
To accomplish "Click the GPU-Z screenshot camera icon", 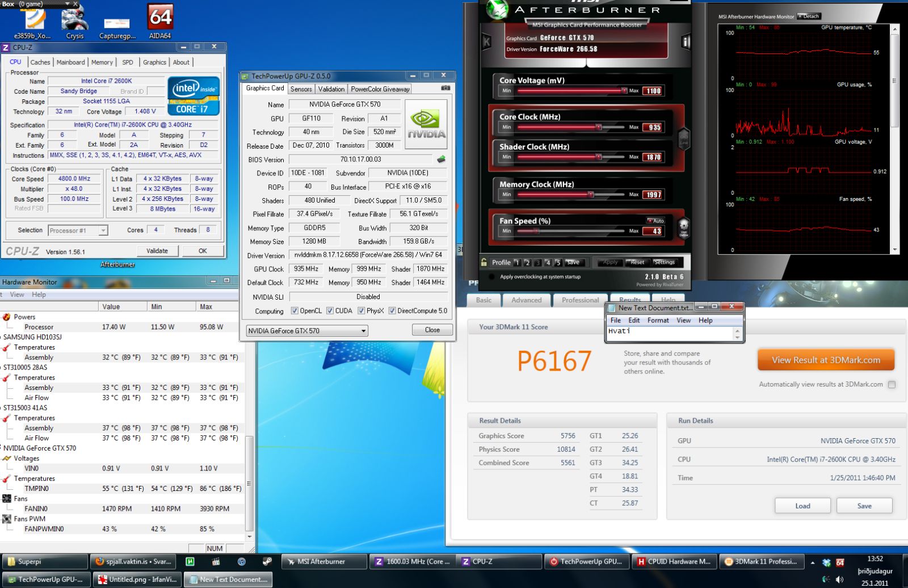I will coord(445,89).
